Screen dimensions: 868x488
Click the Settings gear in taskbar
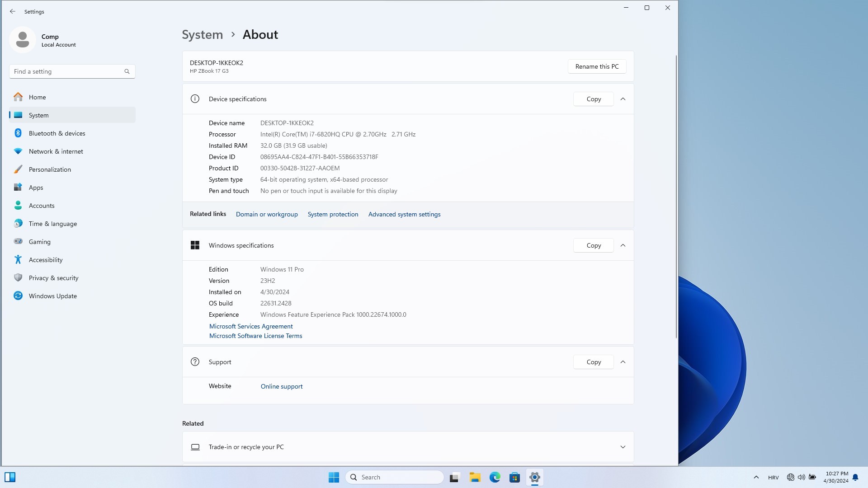pos(534,477)
